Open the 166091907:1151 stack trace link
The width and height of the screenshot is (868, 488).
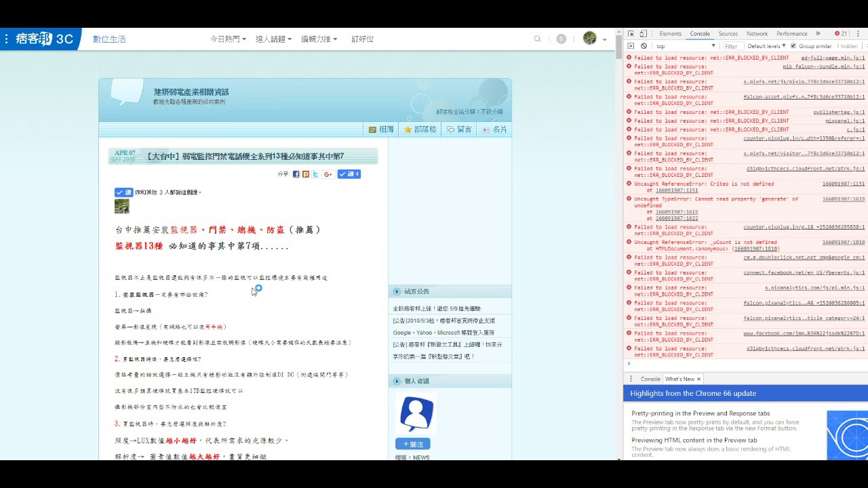(676, 190)
